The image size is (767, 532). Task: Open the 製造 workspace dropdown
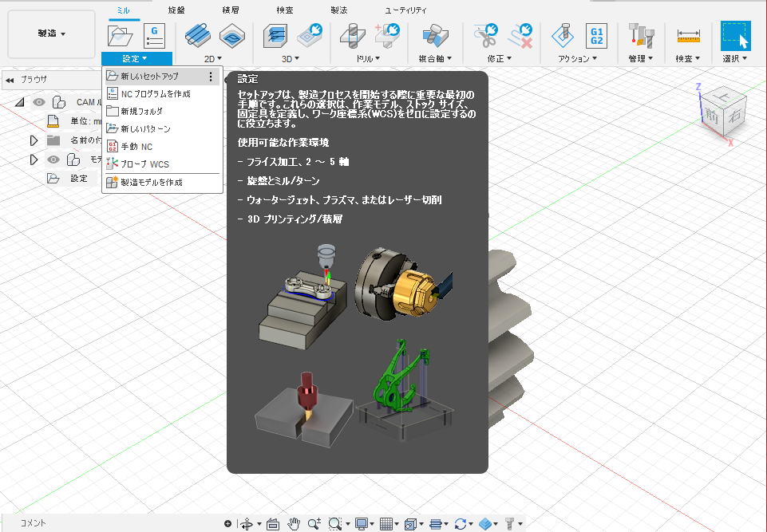pos(51,33)
